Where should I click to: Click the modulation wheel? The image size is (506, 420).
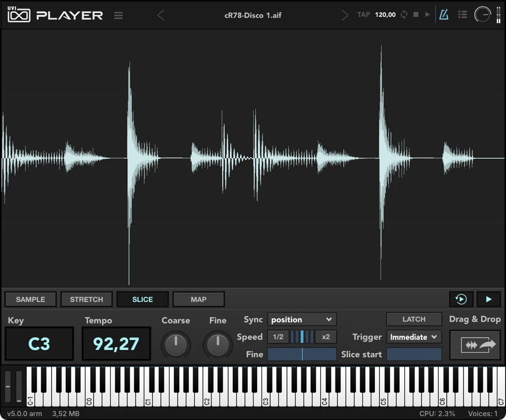pyautogui.click(x=19, y=386)
